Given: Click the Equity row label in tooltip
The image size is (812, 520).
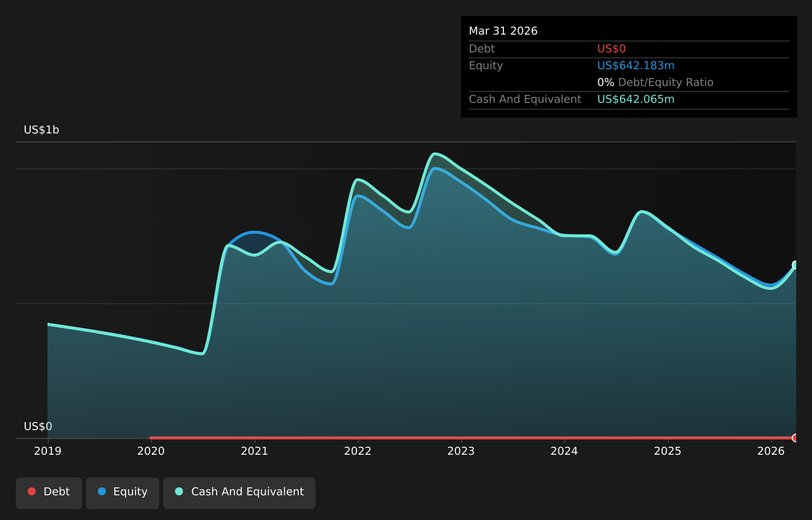Looking at the screenshot, I should click(486, 66).
